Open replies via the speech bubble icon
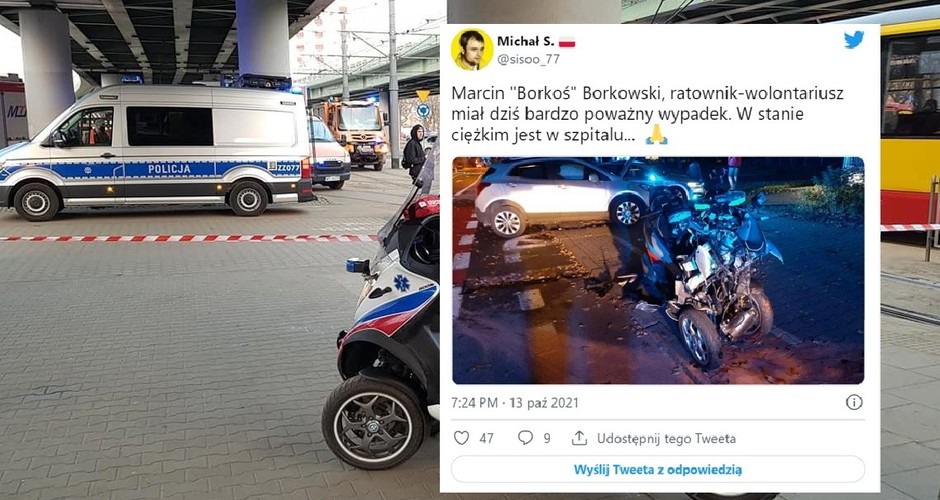The width and height of the screenshot is (940, 500). pos(525,438)
